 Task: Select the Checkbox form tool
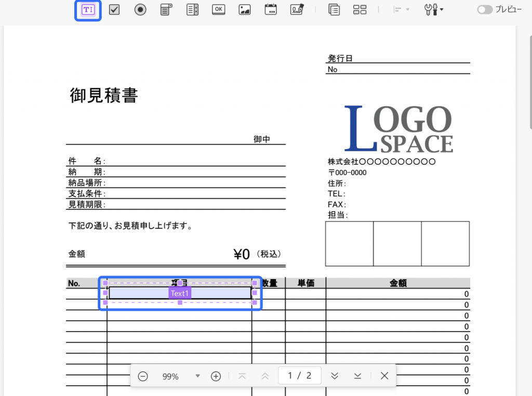(x=114, y=9)
